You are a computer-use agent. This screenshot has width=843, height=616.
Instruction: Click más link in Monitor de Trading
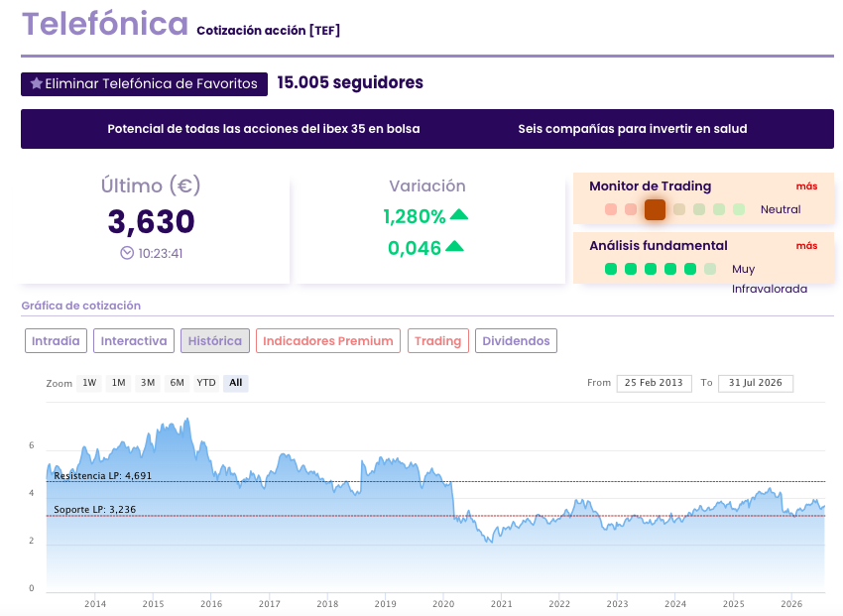click(806, 185)
